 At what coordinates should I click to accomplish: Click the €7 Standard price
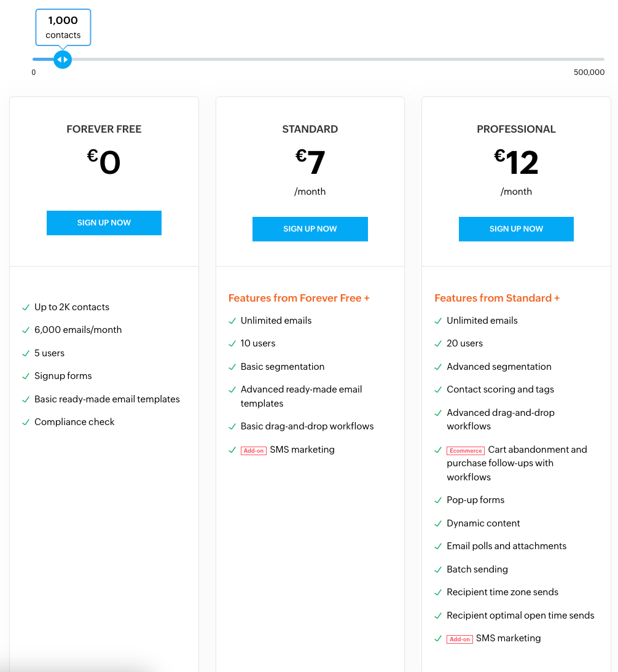(310, 163)
